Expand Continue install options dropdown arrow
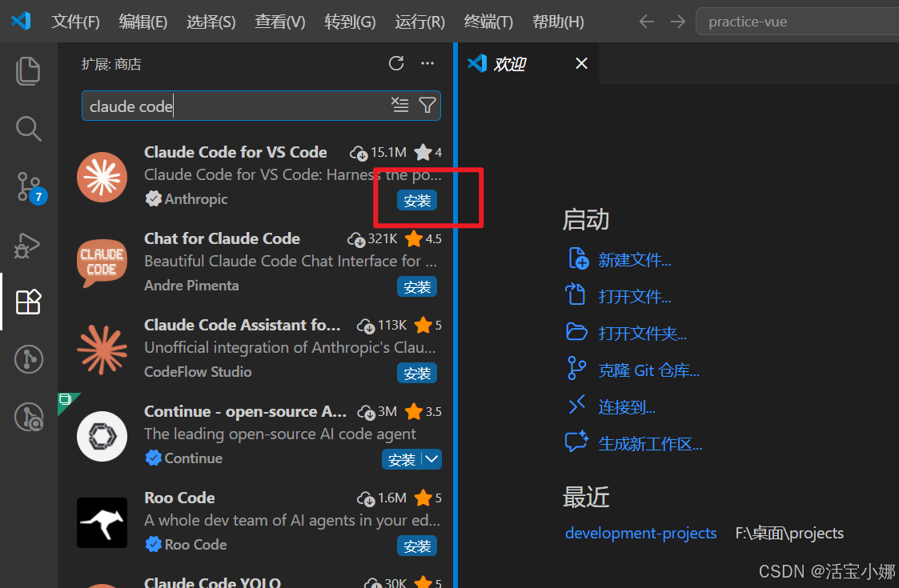899x588 pixels. coord(431,460)
